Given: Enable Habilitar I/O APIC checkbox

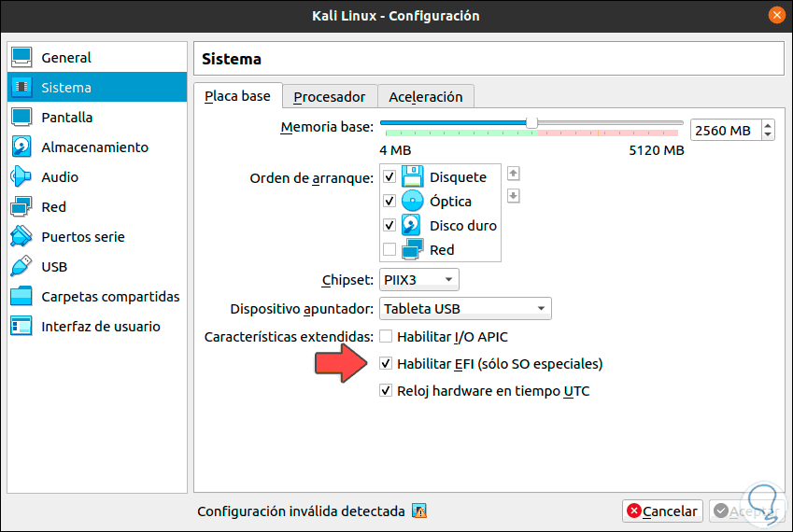Looking at the screenshot, I should click(386, 337).
